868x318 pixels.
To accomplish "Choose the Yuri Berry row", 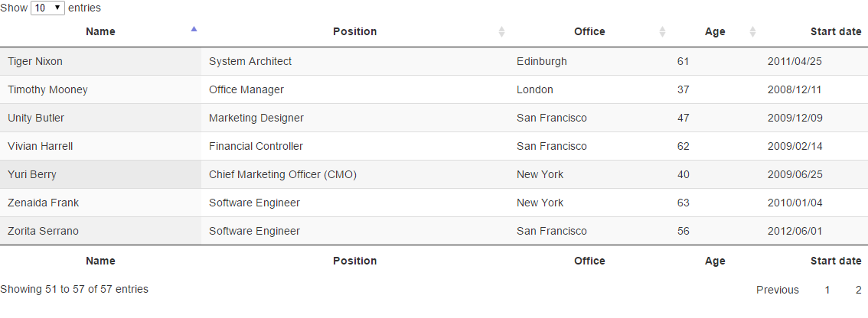I will pyautogui.click(x=434, y=174).
